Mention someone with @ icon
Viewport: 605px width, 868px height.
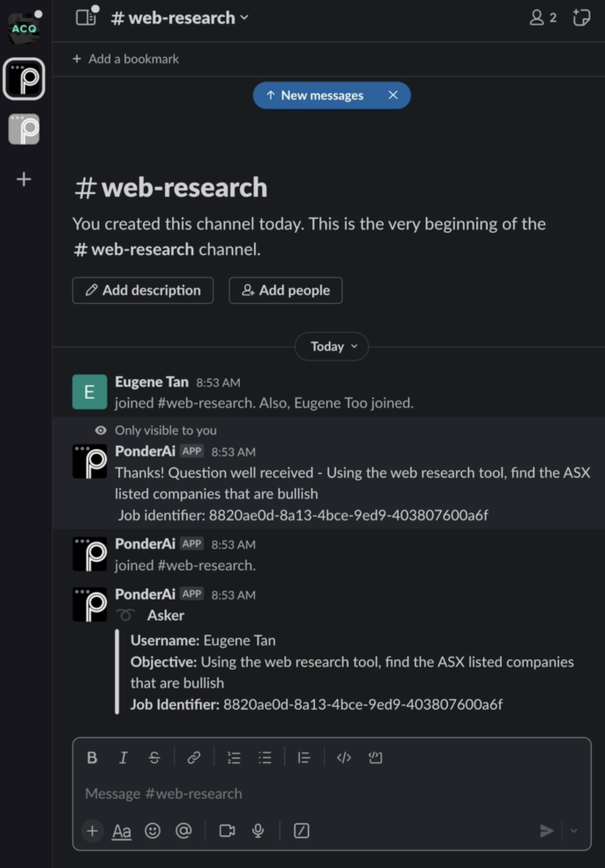coord(183,831)
